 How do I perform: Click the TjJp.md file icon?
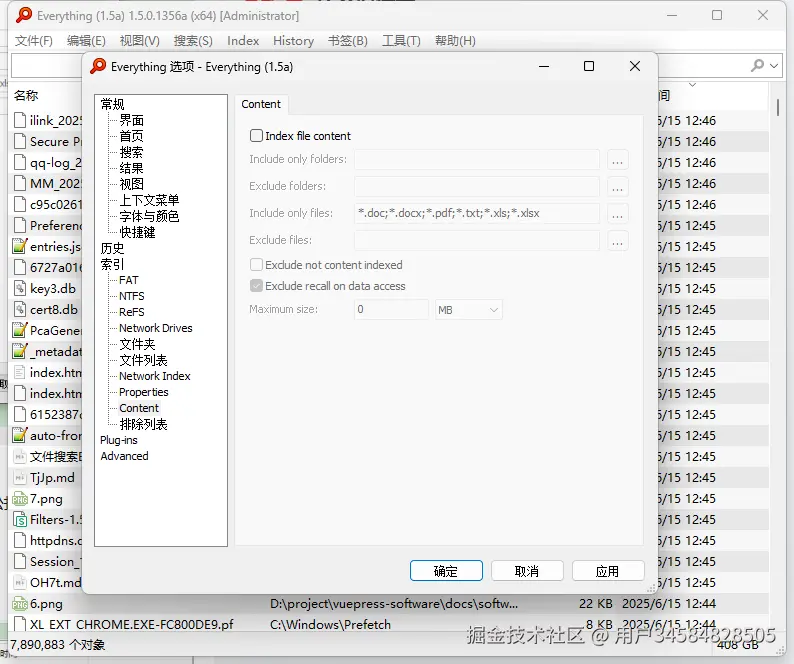tap(20, 478)
